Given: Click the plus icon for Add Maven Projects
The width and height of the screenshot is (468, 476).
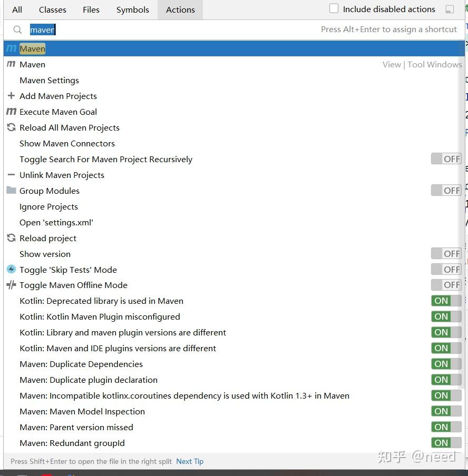Looking at the screenshot, I should click(11, 96).
